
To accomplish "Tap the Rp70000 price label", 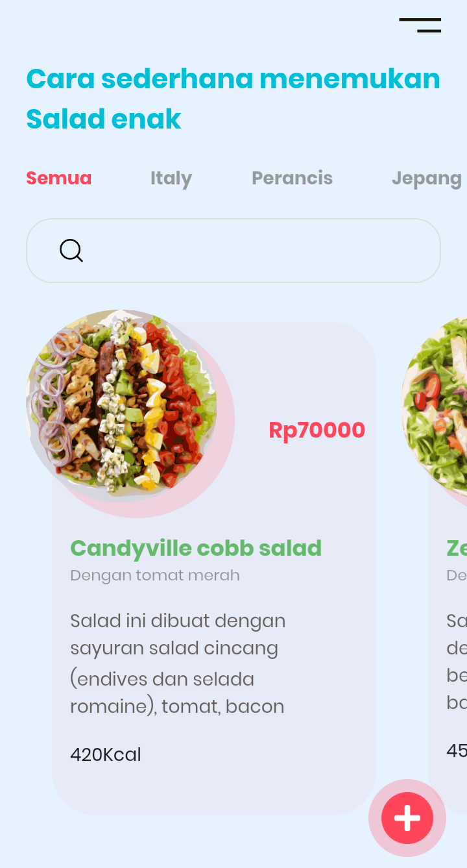I will coord(317,429).
